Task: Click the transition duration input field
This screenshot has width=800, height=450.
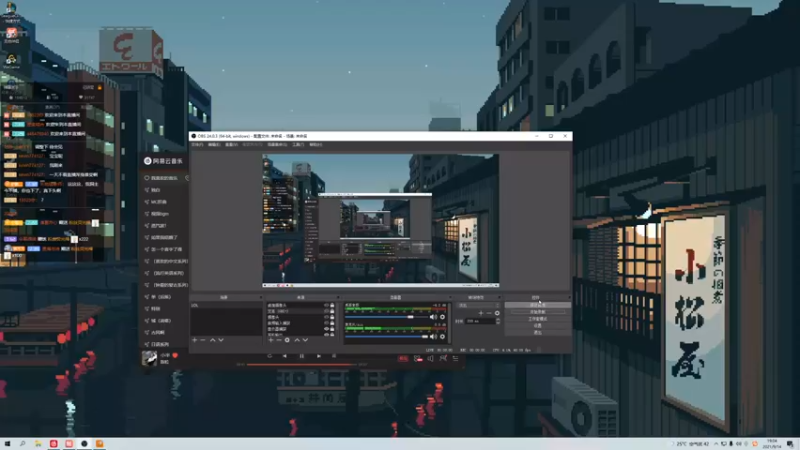Action: [480, 321]
